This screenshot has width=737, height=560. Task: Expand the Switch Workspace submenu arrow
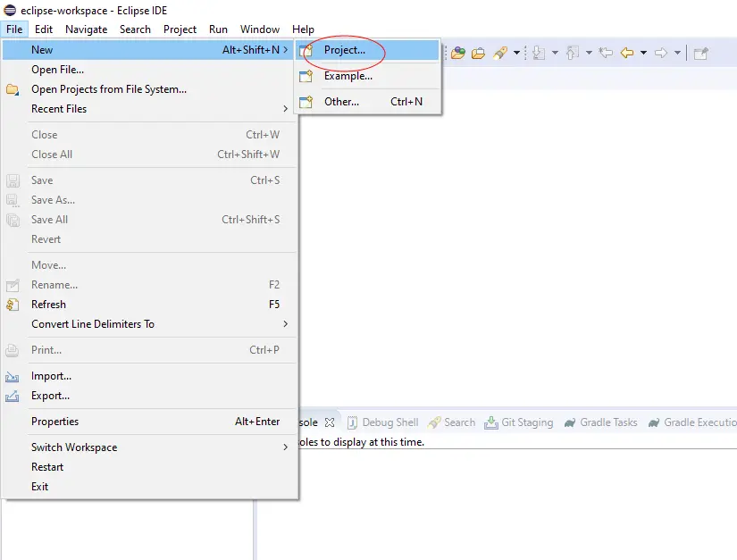point(285,447)
